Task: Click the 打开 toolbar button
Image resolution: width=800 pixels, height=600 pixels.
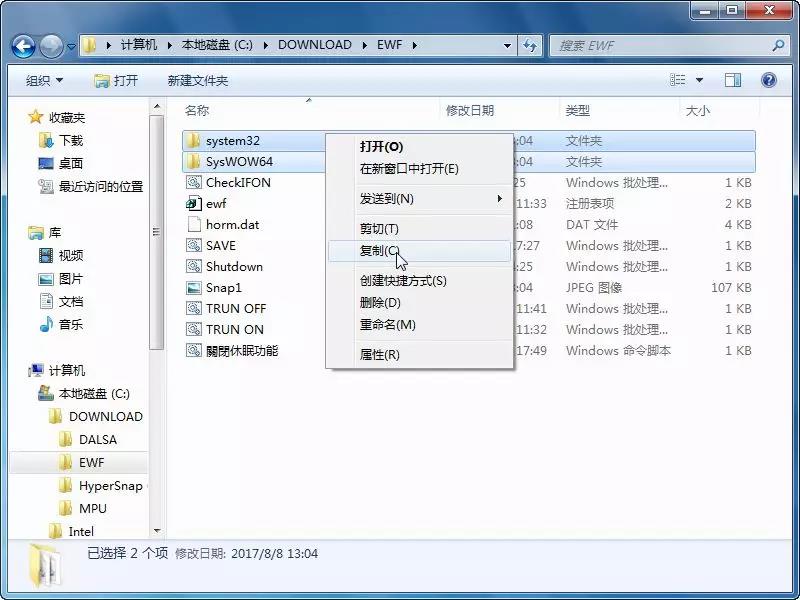Action: click(x=116, y=80)
